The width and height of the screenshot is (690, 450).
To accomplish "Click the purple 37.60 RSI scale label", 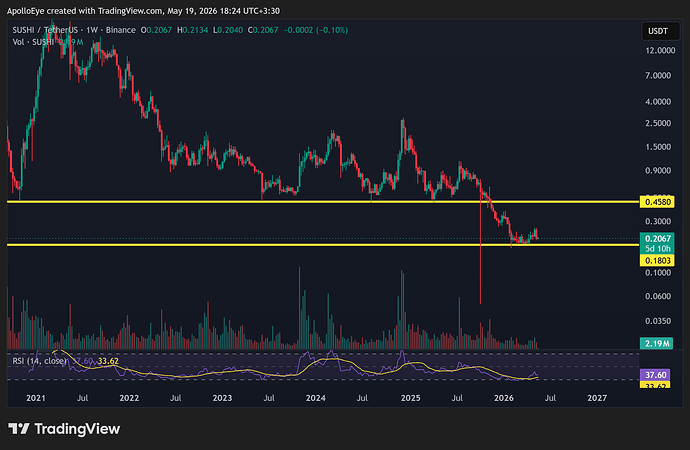I will click(655, 375).
